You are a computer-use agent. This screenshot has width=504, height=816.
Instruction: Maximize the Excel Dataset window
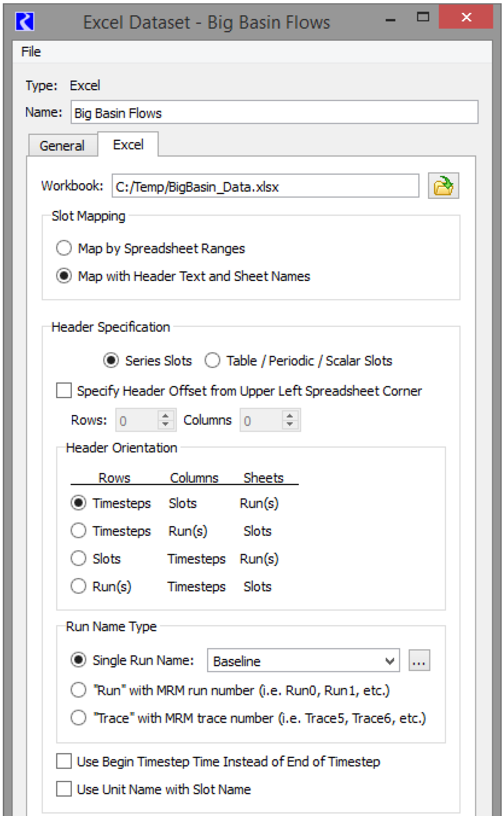pos(423,18)
